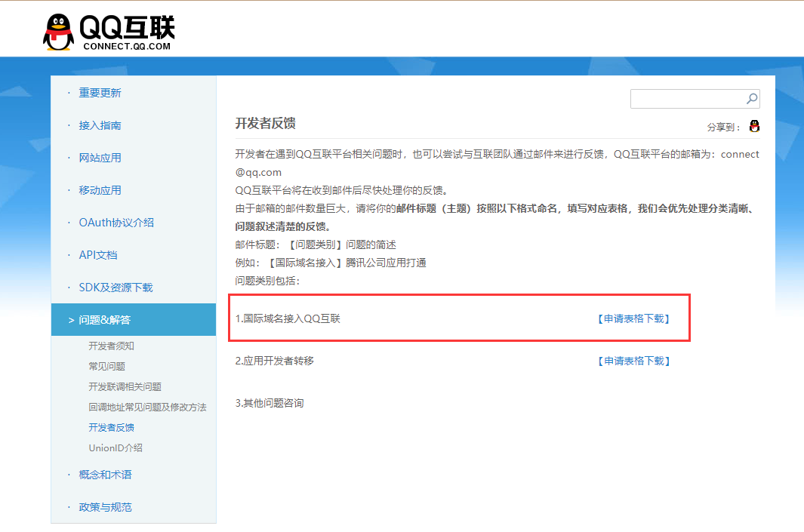Open 开发联调相关问题 page
The height and width of the screenshot is (532, 804).
(x=125, y=386)
